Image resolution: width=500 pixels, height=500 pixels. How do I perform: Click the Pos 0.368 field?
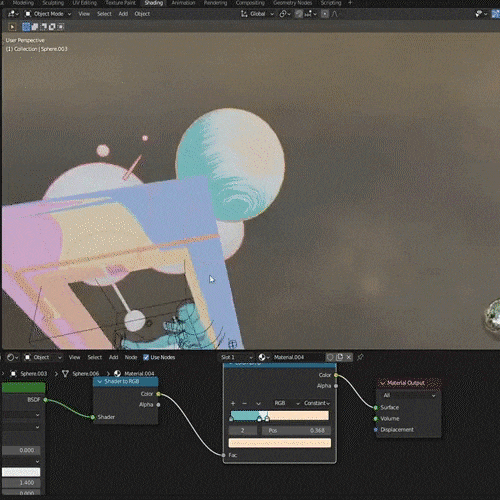296,431
